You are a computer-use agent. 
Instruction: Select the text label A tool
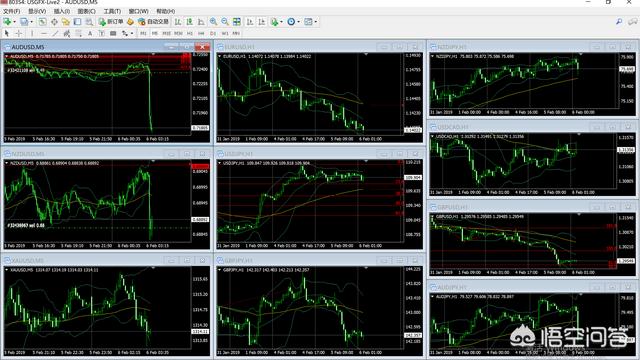click(x=90, y=33)
